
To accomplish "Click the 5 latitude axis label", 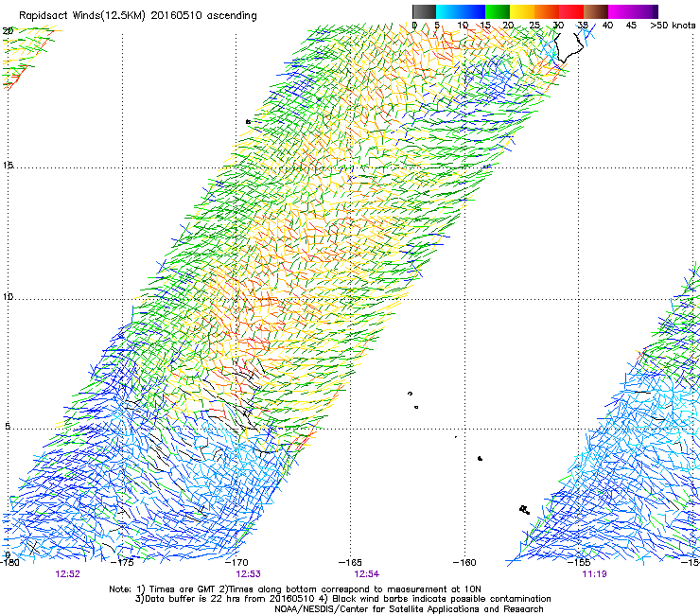I will click(x=8, y=426).
